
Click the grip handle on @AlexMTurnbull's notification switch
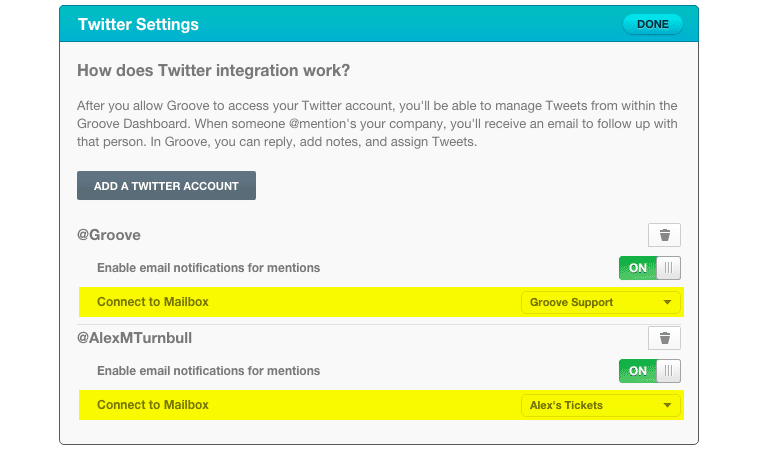point(669,371)
